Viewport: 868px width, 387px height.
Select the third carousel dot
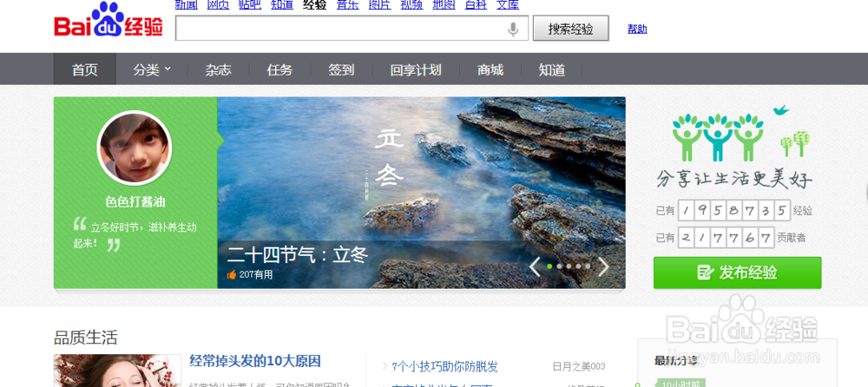pyautogui.click(x=569, y=266)
